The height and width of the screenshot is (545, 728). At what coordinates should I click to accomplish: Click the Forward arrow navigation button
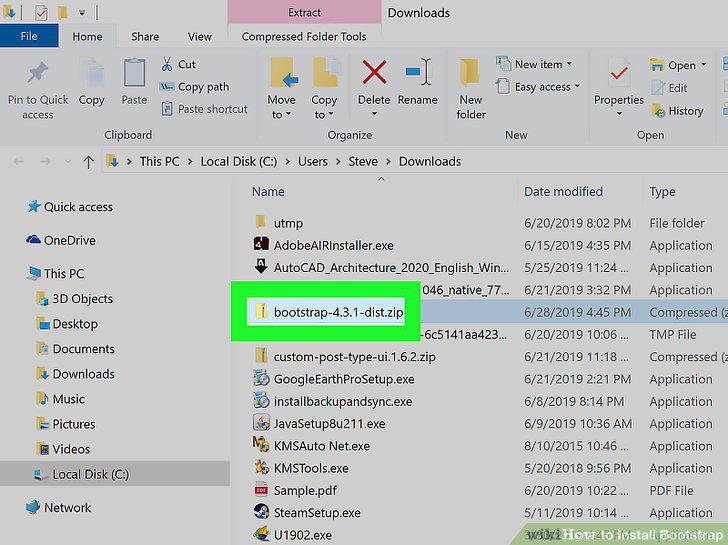[x=45, y=162]
